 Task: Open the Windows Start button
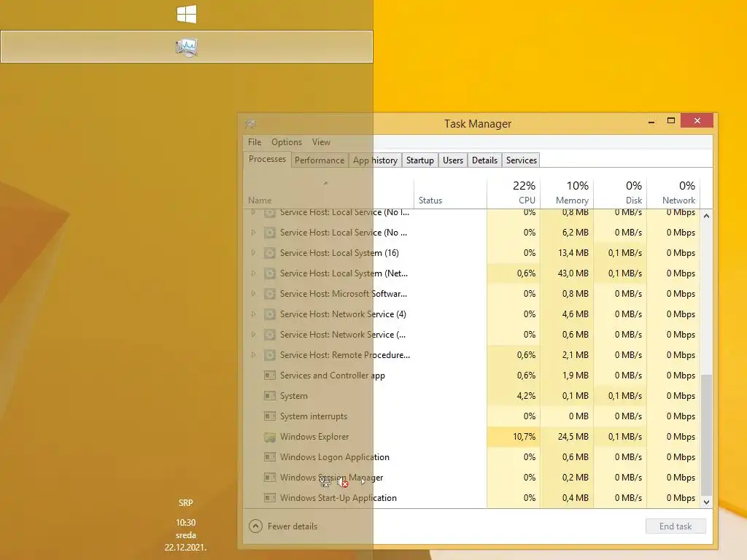tap(186, 15)
